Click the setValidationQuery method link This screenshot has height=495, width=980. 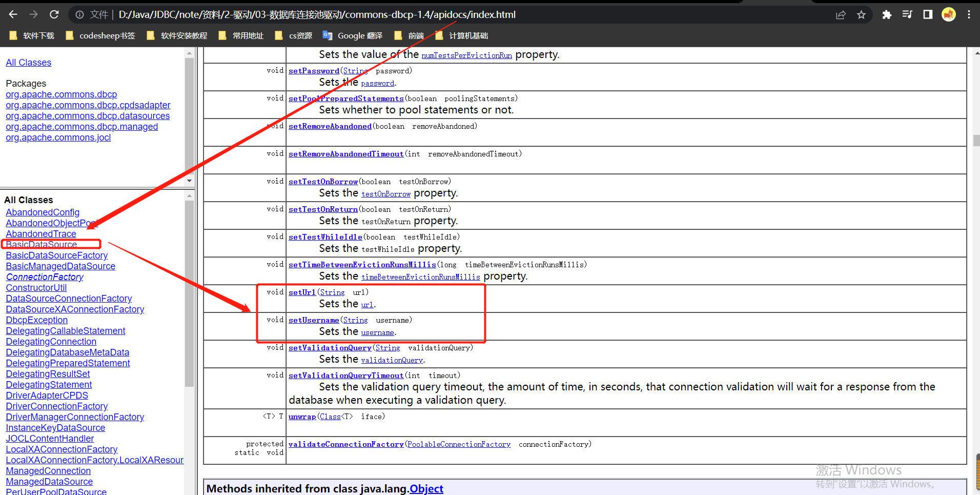pyautogui.click(x=330, y=348)
